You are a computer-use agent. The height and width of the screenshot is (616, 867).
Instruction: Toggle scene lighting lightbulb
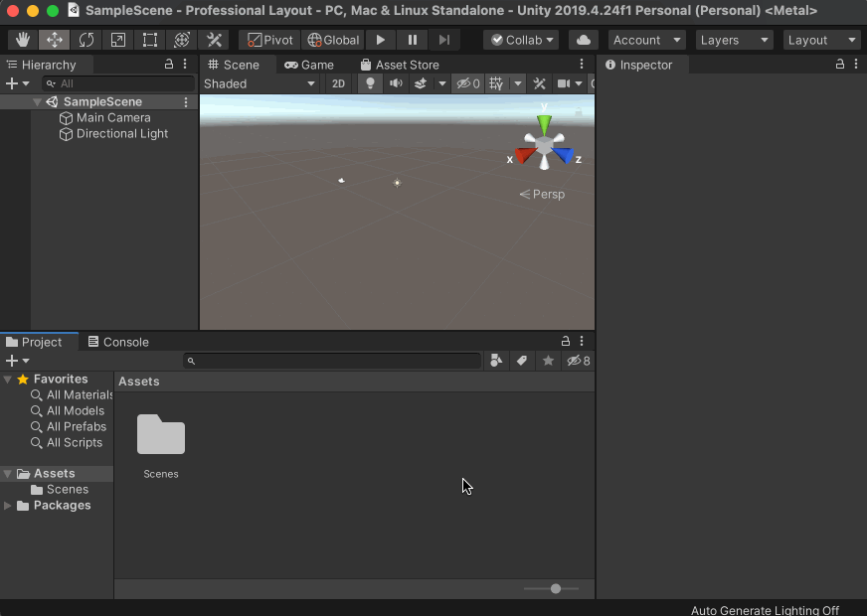coord(370,83)
